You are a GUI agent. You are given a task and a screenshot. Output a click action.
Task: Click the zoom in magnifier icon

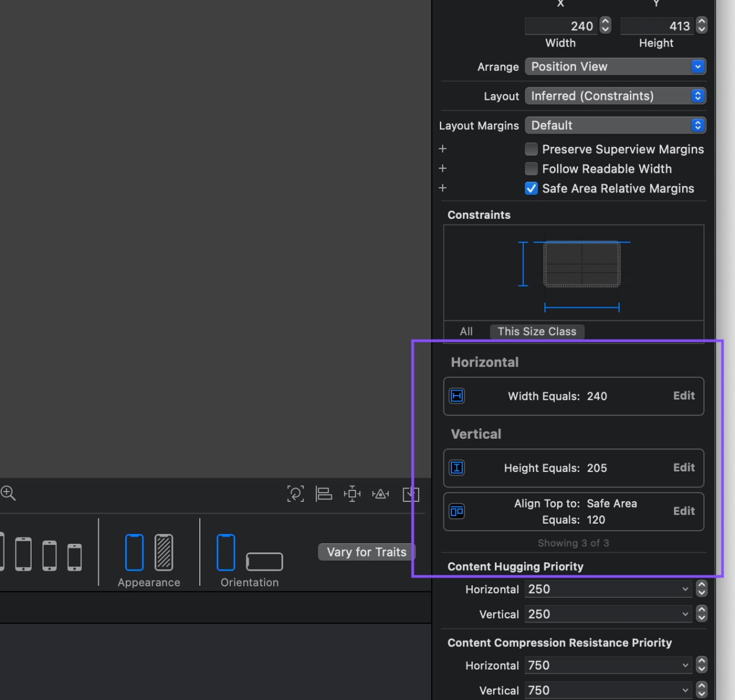8,493
